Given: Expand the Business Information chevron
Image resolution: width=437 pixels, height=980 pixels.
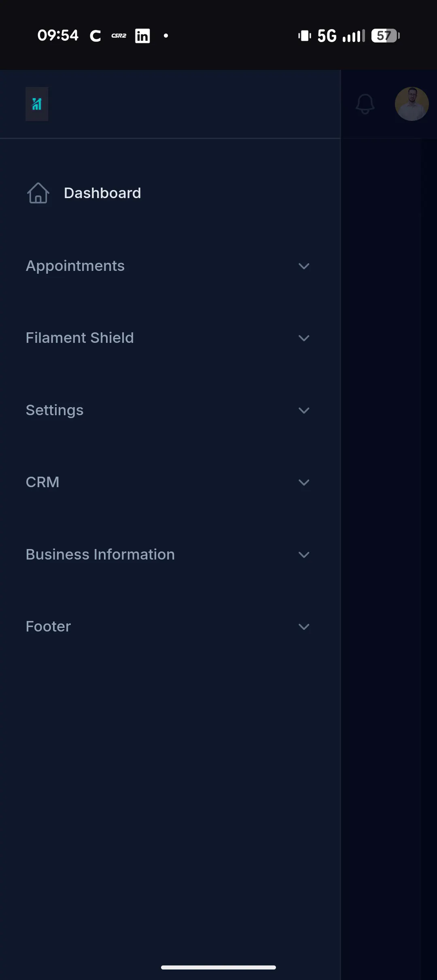Looking at the screenshot, I should tap(304, 555).
